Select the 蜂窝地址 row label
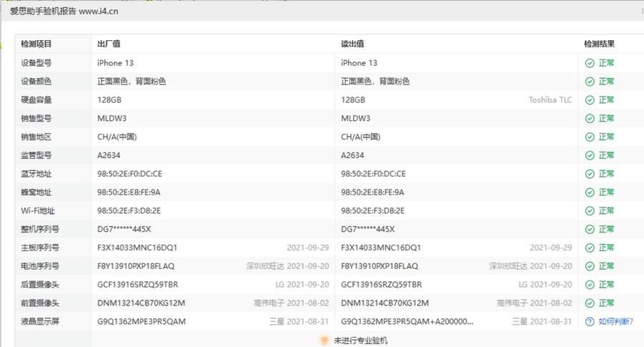Image resolution: width=644 pixels, height=347 pixels. click(x=36, y=192)
